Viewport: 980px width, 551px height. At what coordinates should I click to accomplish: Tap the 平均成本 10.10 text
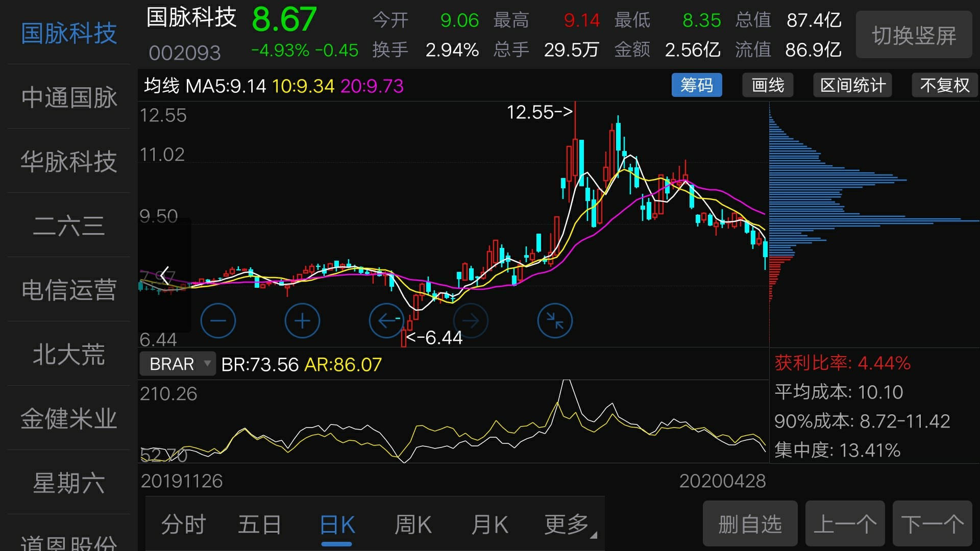click(x=839, y=392)
